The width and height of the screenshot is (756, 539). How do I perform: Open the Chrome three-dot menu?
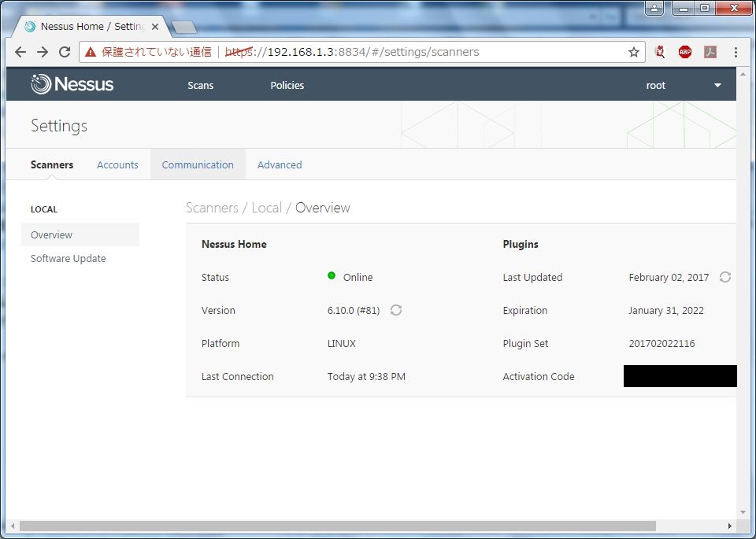click(x=736, y=52)
